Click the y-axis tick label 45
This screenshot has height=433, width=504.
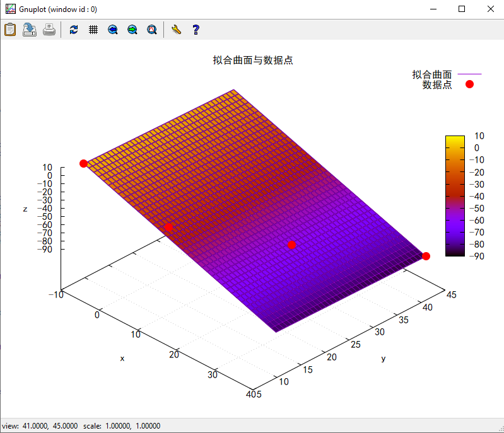tap(451, 295)
